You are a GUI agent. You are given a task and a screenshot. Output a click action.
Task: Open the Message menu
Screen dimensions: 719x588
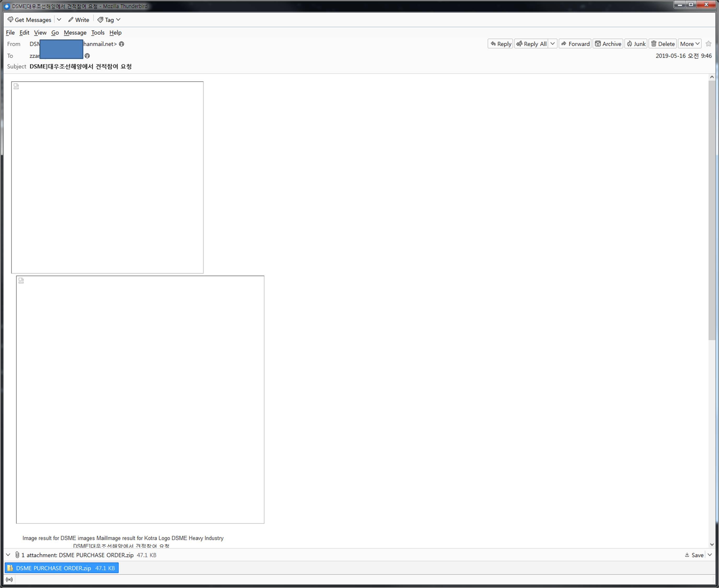click(75, 33)
